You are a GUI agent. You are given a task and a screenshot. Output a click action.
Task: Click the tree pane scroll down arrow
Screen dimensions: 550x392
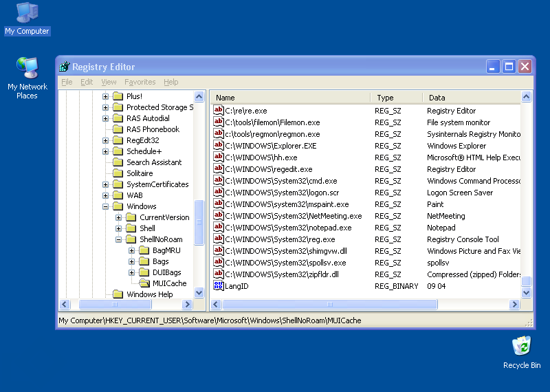199,293
